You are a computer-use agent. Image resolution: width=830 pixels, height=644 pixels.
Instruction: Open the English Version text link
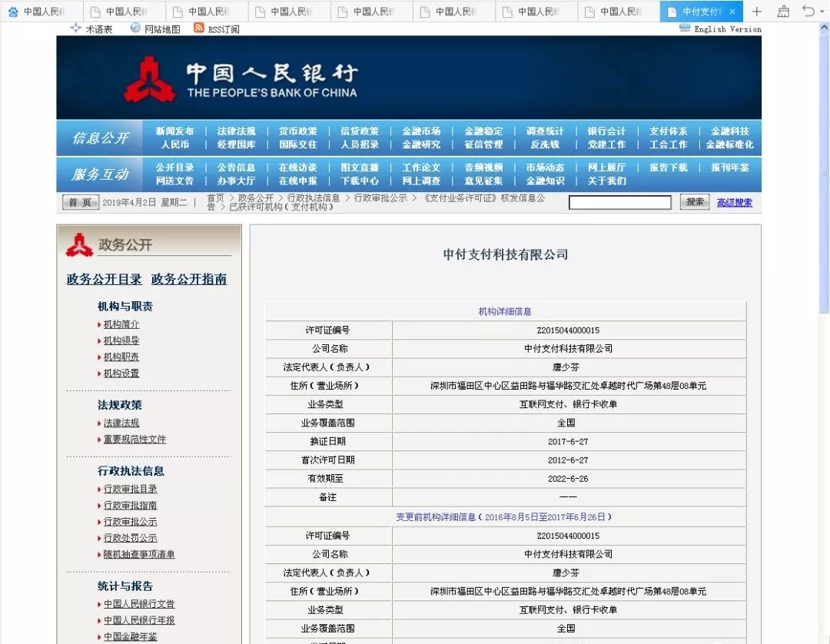[x=728, y=29]
